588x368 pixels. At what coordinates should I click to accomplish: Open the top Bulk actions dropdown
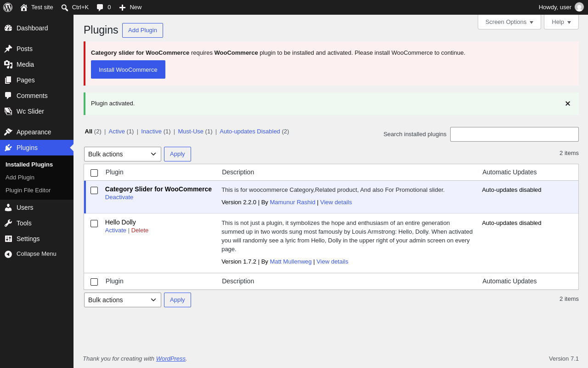point(123,154)
